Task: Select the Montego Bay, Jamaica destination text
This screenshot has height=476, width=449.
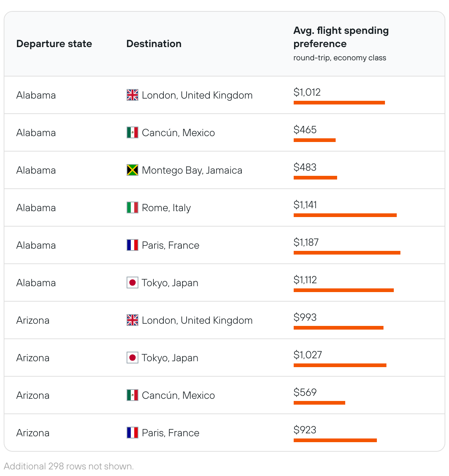Action: (x=192, y=170)
